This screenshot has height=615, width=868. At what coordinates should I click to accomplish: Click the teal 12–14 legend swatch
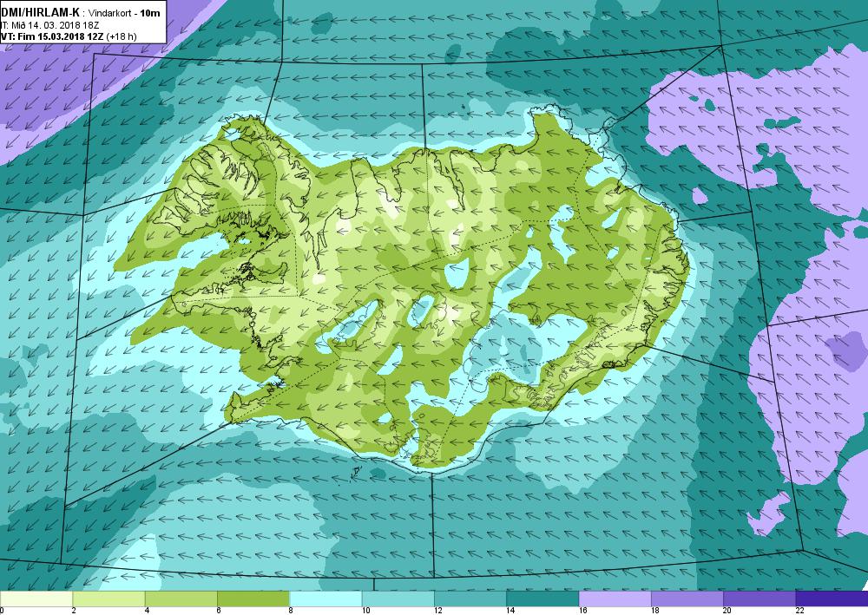(470, 599)
